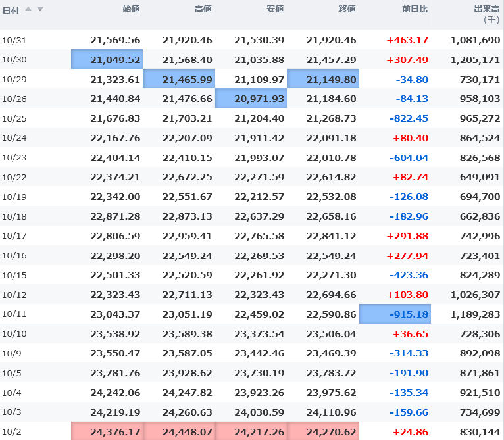
Task: Click the 前日比 column header
Action: 415,9
